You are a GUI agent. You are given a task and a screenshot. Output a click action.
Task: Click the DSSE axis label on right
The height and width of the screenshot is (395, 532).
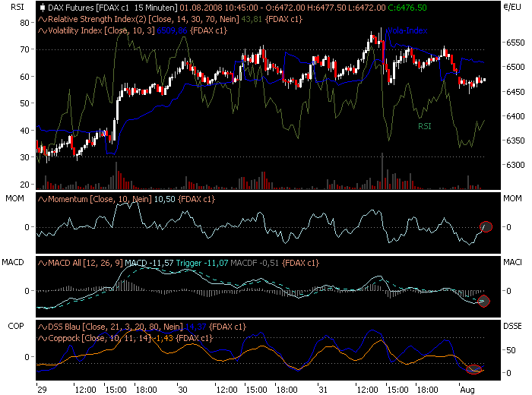(x=512, y=326)
